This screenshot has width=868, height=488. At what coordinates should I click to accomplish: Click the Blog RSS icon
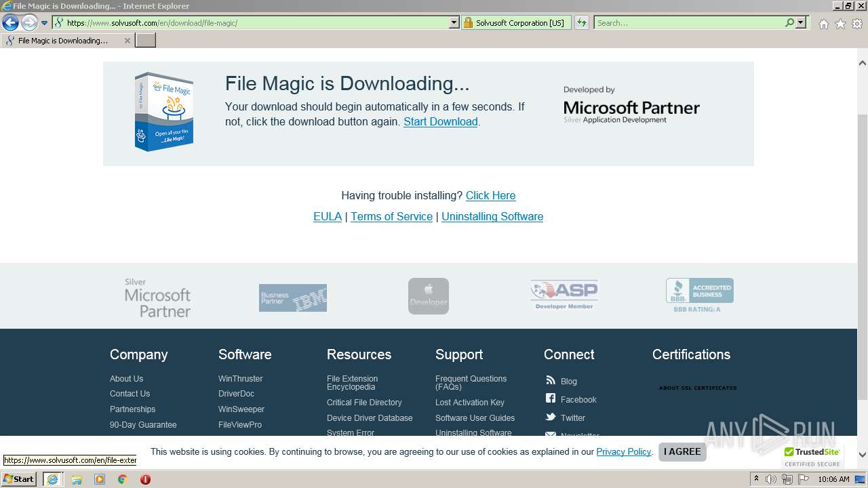(550, 381)
